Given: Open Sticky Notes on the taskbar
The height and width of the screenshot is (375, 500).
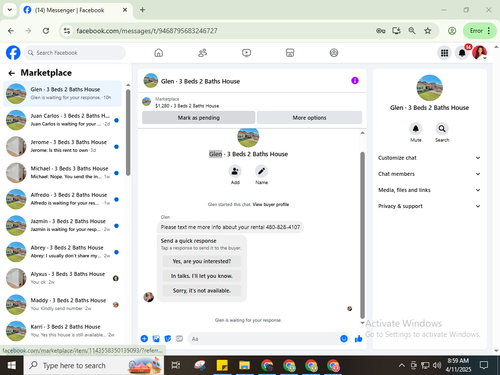Looking at the screenshot, I should tap(222, 365).
